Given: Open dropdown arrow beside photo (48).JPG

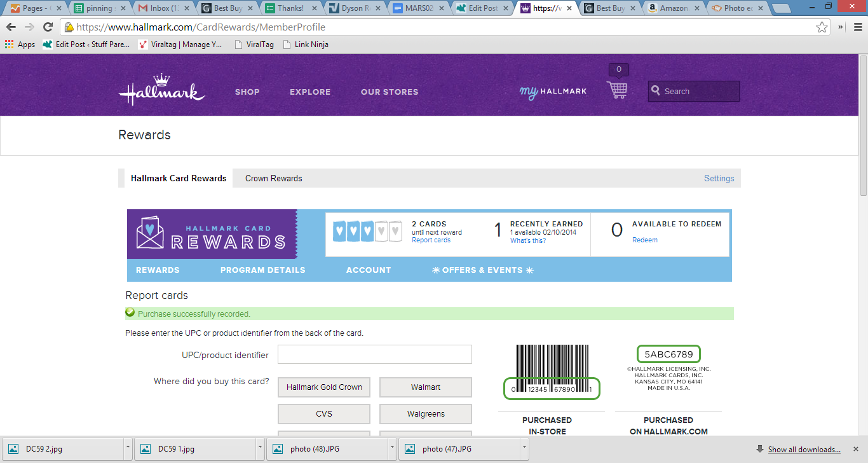Looking at the screenshot, I should pyautogui.click(x=392, y=448).
